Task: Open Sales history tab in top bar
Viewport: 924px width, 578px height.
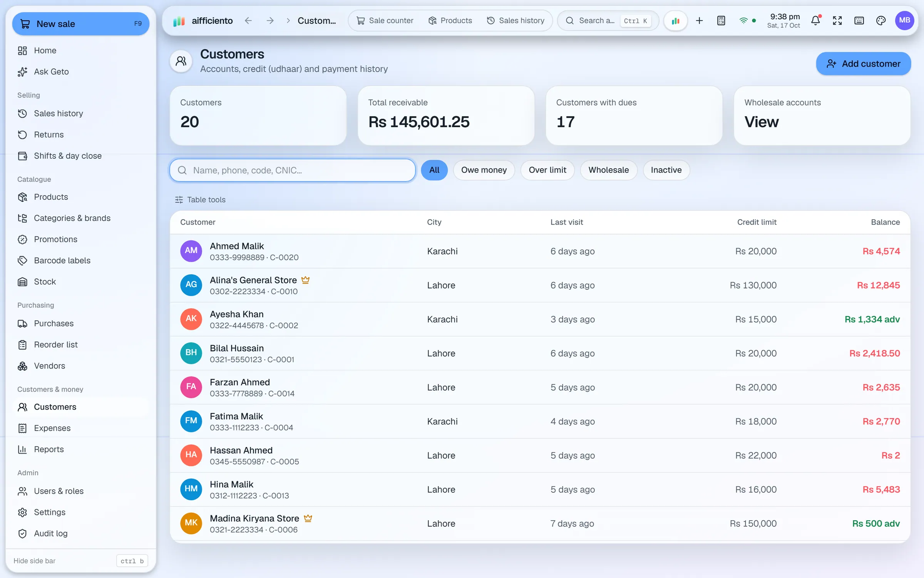Action: (x=516, y=21)
